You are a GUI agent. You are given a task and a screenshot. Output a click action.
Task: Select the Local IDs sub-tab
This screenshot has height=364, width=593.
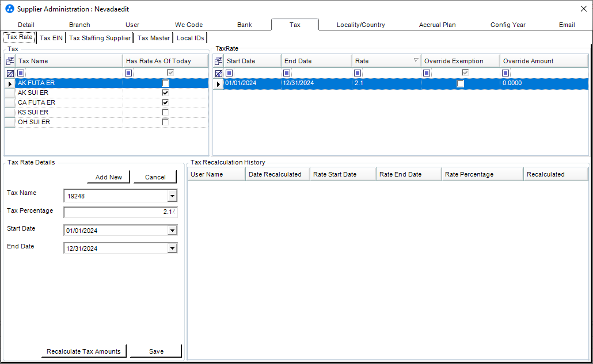(x=190, y=38)
